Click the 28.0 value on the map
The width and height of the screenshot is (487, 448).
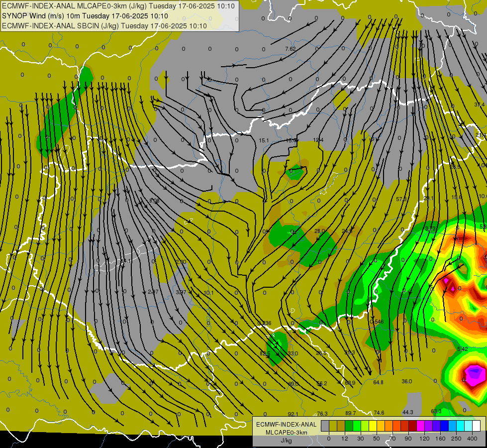pyautogui.click(x=319, y=231)
